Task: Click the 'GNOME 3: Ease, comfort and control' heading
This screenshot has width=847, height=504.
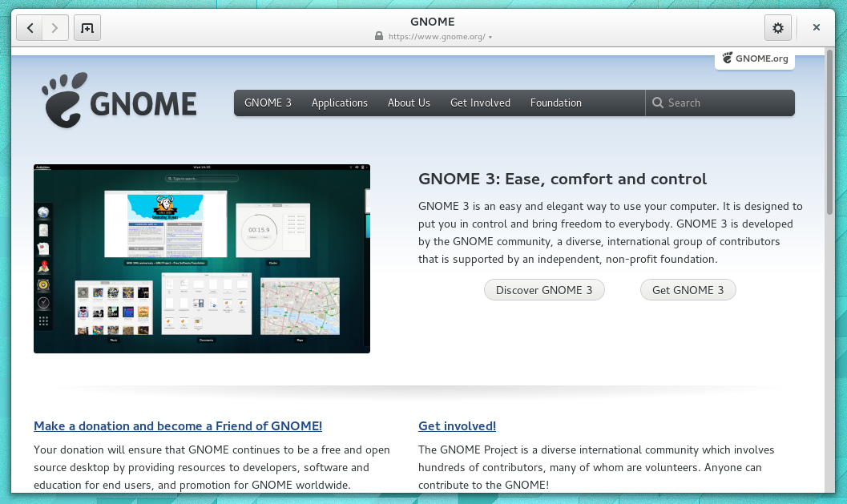Action: click(563, 179)
